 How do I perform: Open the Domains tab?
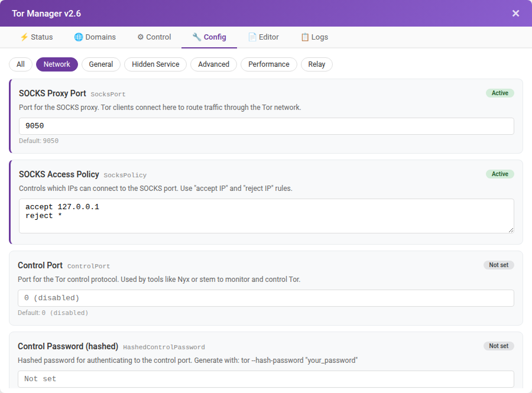pyautogui.click(x=95, y=37)
